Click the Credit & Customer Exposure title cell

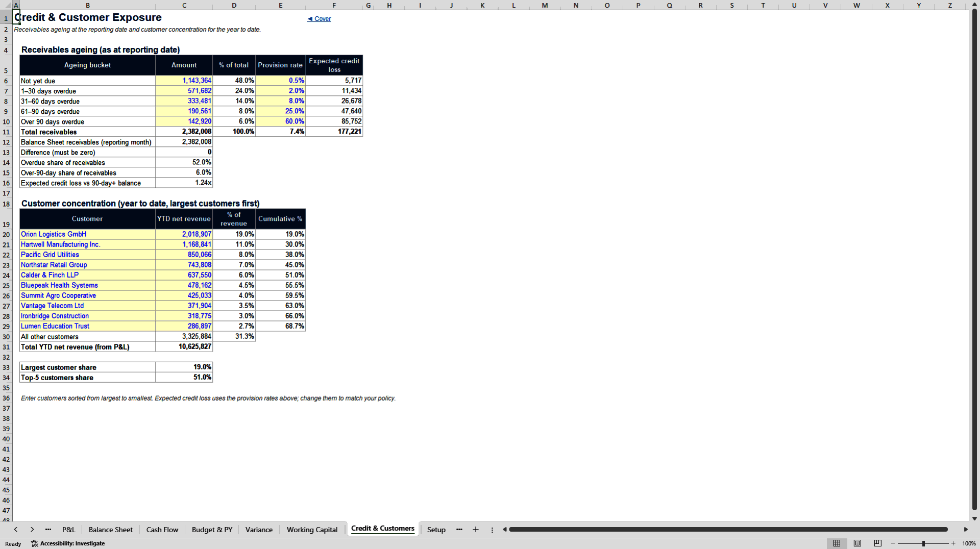pyautogui.click(x=88, y=17)
